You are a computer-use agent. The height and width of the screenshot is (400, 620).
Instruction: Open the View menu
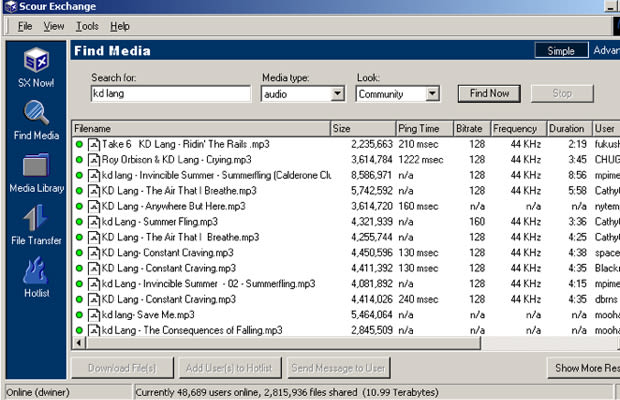click(x=54, y=26)
